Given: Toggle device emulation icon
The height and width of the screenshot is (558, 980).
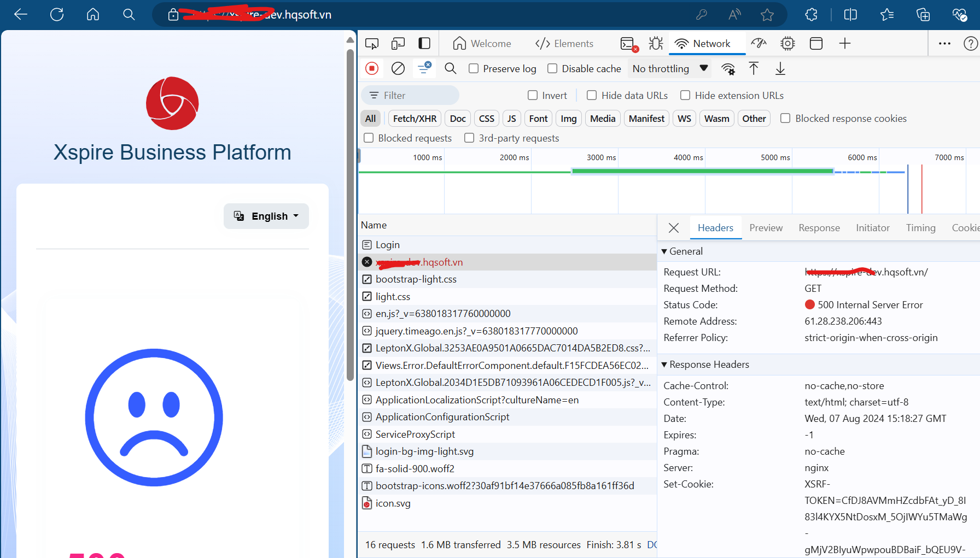Looking at the screenshot, I should [x=398, y=44].
